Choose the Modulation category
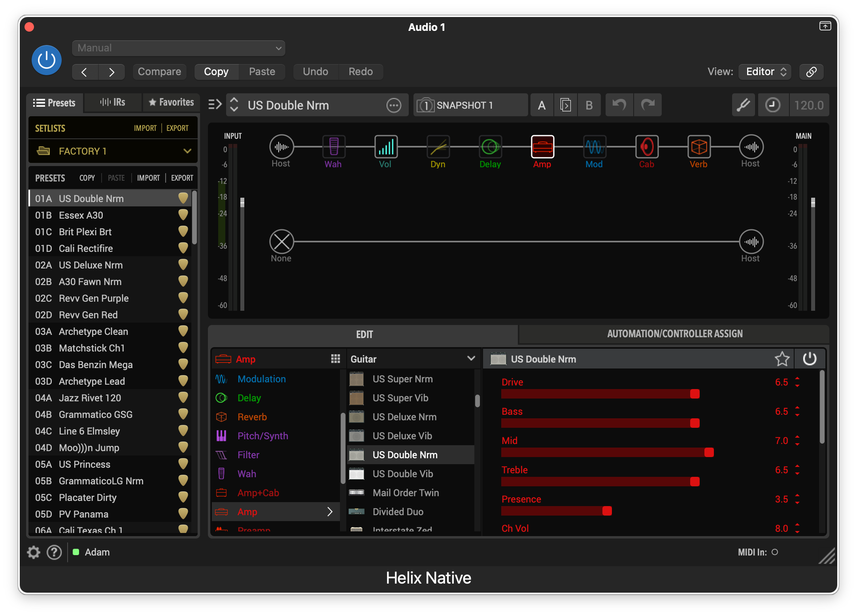Image resolution: width=857 pixels, height=616 pixels. [276, 379]
